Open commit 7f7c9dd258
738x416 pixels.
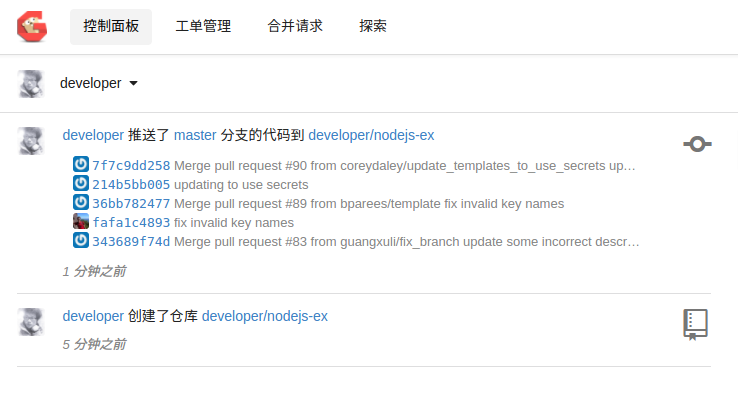coord(131,166)
